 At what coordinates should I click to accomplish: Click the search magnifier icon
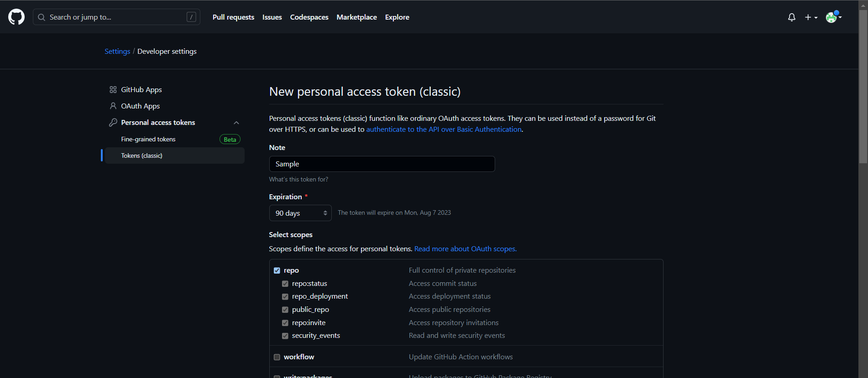(42, 17)
